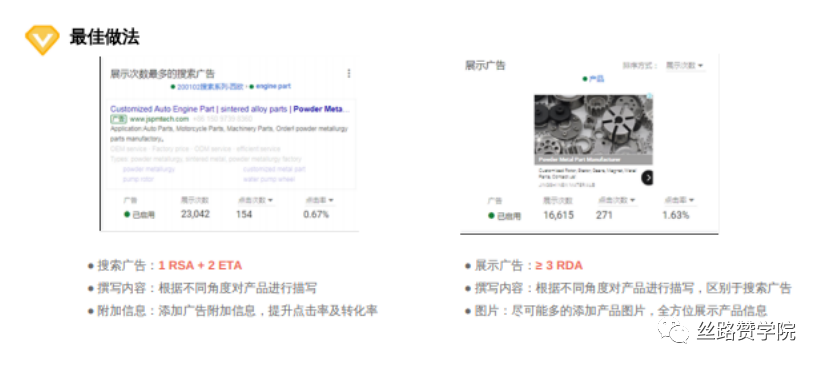822x367 pixels.
Task: Click the customized metal part sitelink
Action: (x=274, y=169)
